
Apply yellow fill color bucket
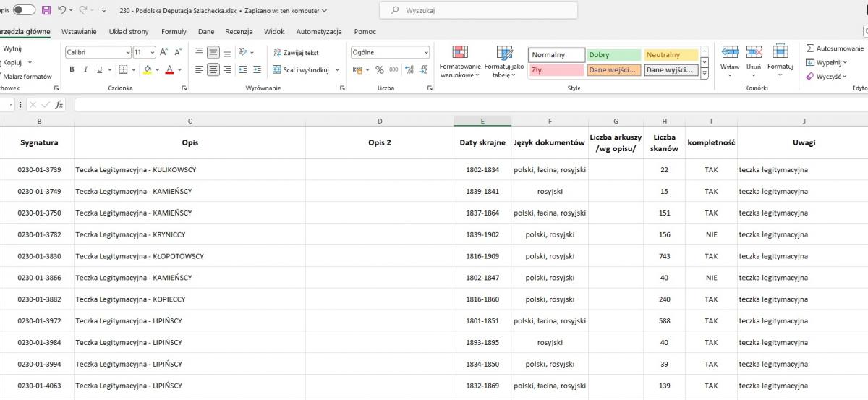coord(148,70)
